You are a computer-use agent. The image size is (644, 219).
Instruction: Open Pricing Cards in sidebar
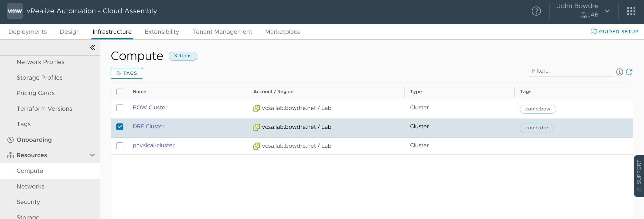36,93
